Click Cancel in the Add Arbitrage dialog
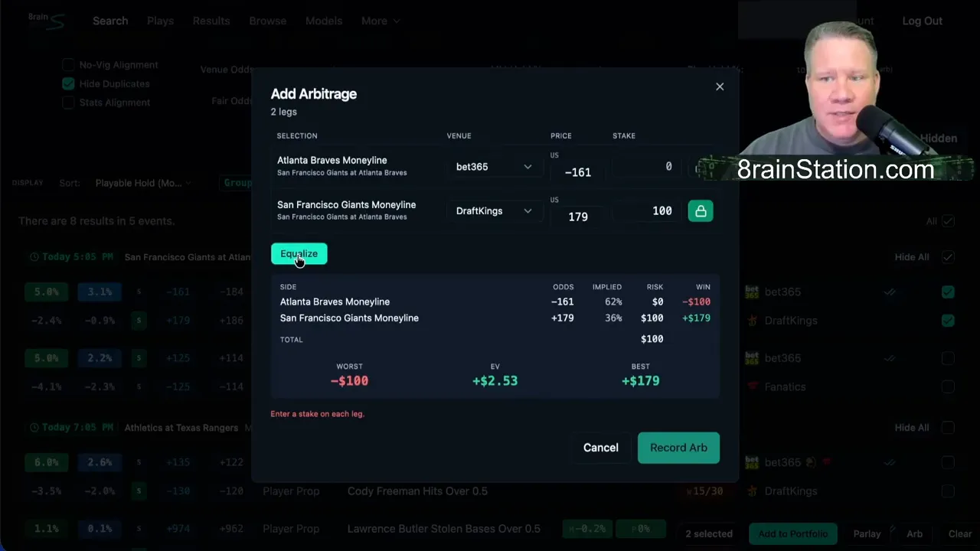Viewport: 980px width, 551px height. [x=601, y=448]
